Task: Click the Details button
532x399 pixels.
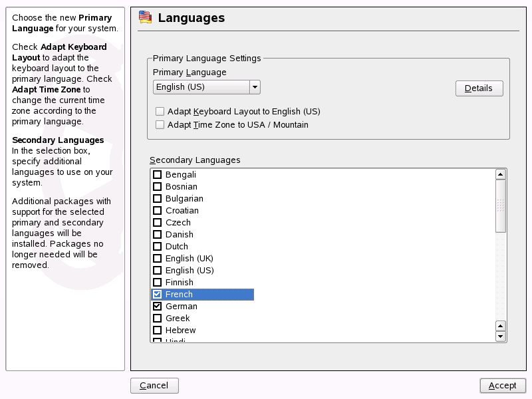Action: (x=479, y=88)
